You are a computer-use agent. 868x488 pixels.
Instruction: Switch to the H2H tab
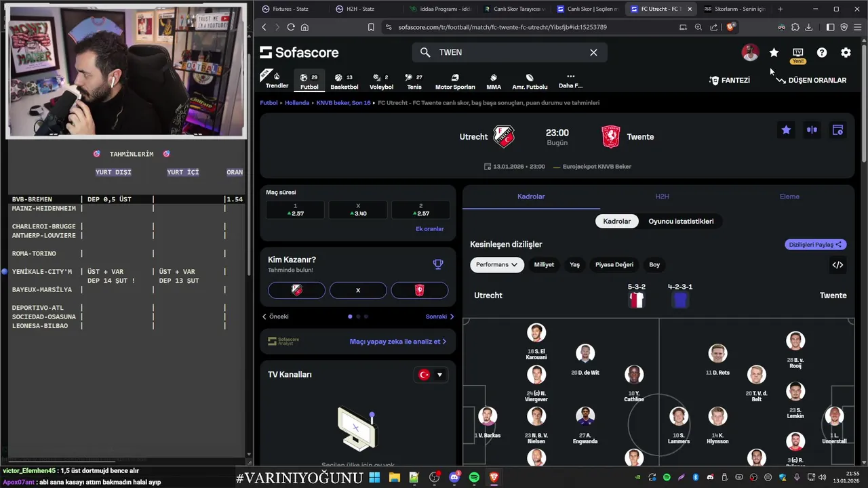click(x=662, y=197)
